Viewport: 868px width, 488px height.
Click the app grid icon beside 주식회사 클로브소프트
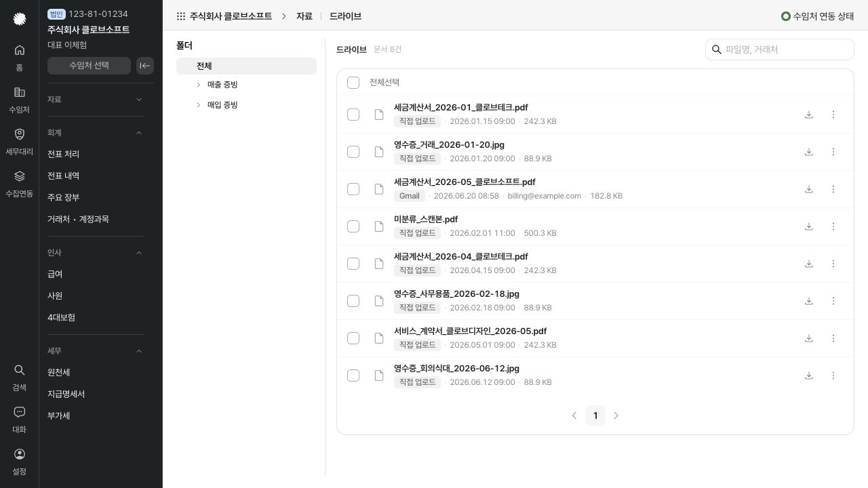pos(181,16)
